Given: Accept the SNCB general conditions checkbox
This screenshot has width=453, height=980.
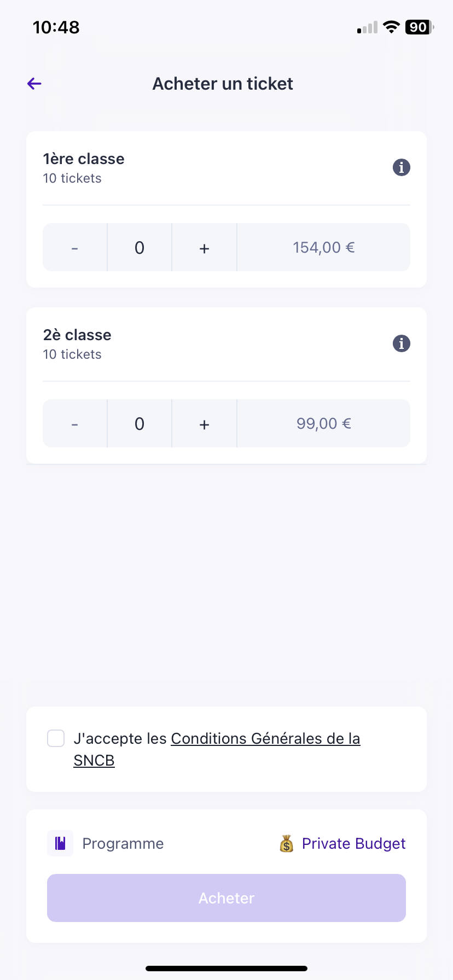Looking at the screenshot, I should coord(56,738).
